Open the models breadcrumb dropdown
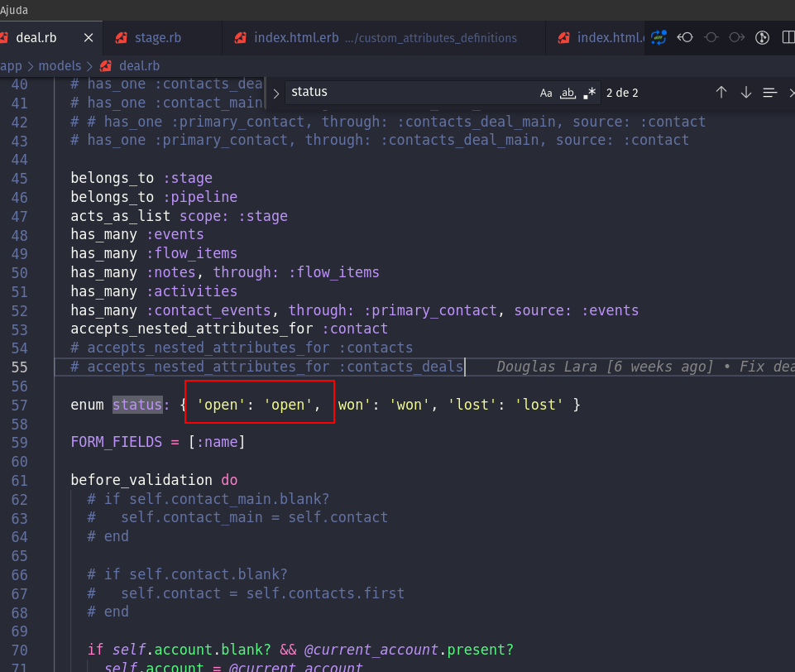The height and width of the screenshot is (672, 795). (57, 65)
